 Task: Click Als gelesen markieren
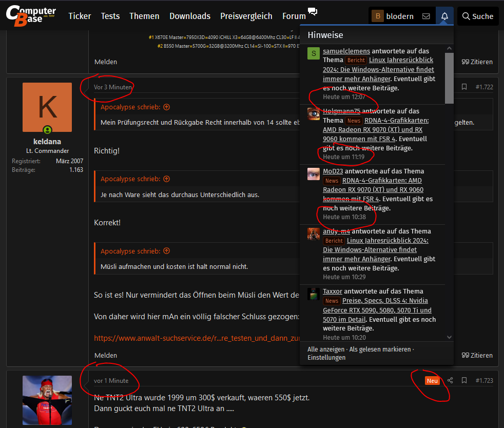(x=380, y=349)
